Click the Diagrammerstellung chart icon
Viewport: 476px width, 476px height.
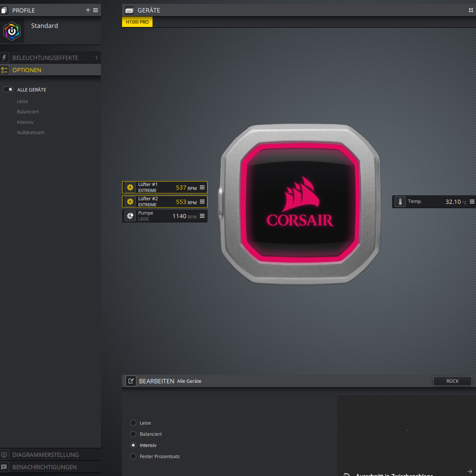click(4, 454)
